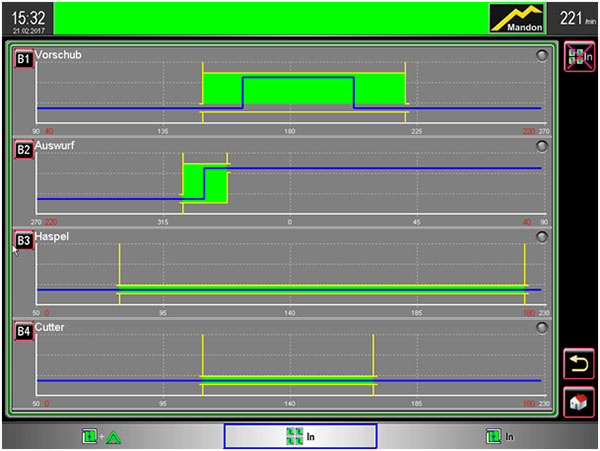The height and width of the screenshot is (451, 600).
Task: Toggle the Auswurf status indicator lamp
Action: (x=541, y=146)
